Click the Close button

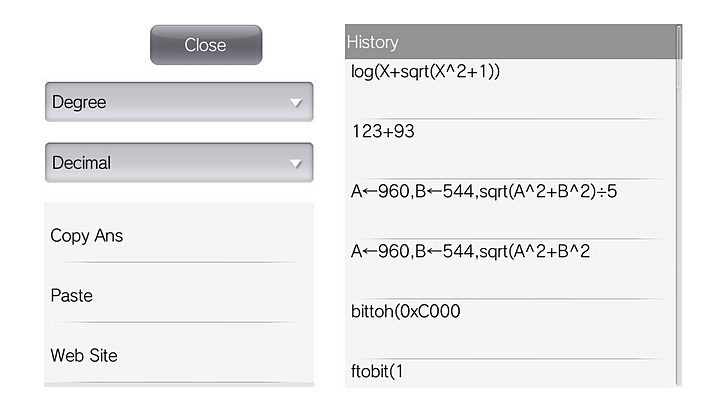coord(206,45)
